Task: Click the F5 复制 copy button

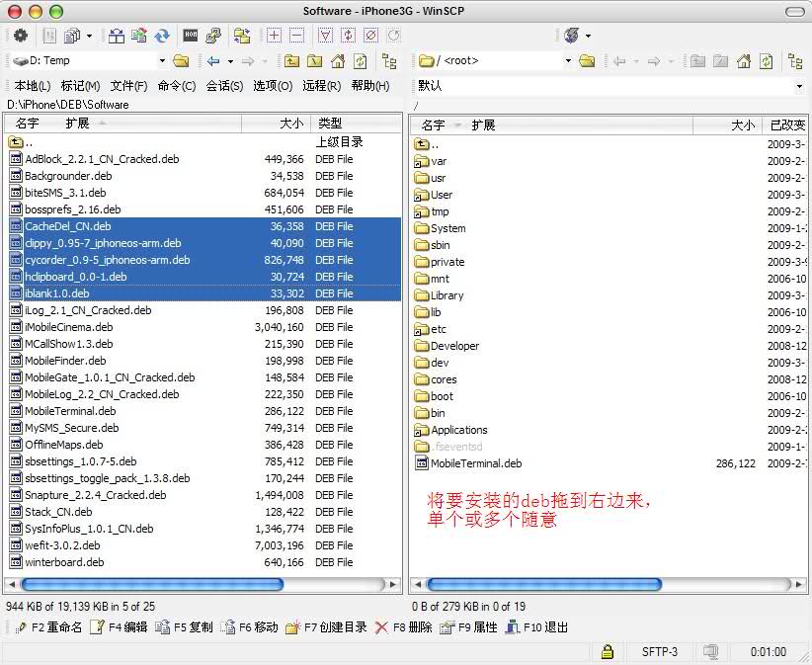Action: click(185, 627)
